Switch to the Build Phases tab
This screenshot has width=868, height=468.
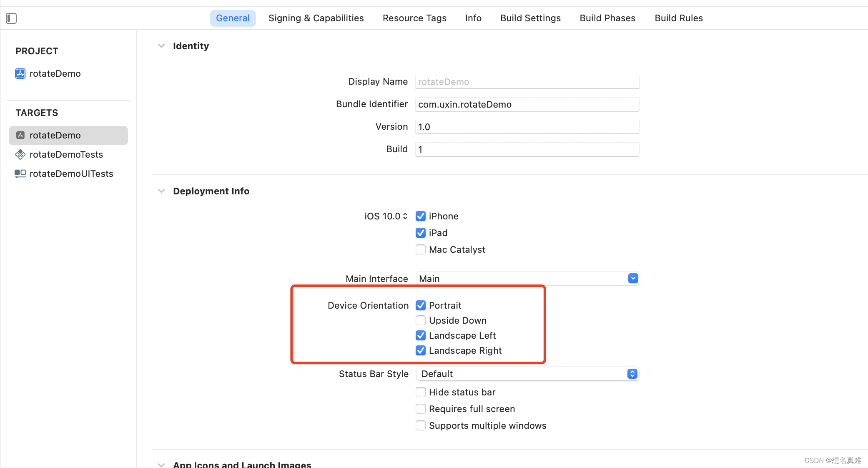tap(607, 18)
